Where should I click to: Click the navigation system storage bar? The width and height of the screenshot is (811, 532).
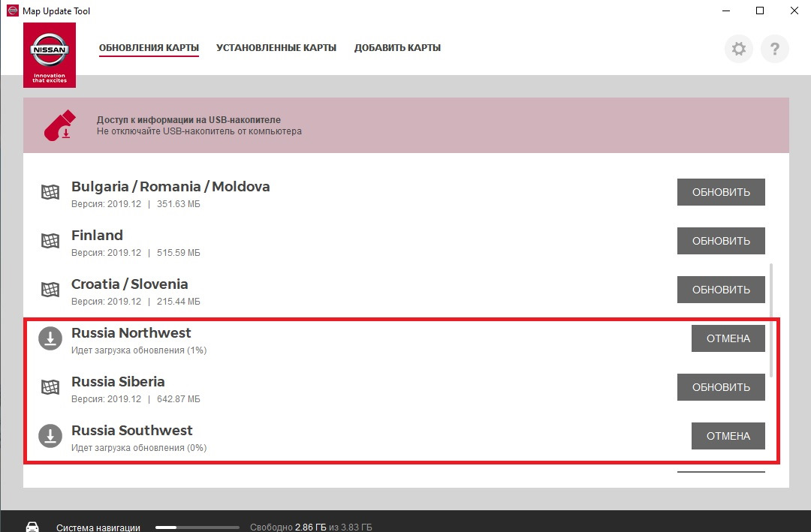(x=197, y=527)
